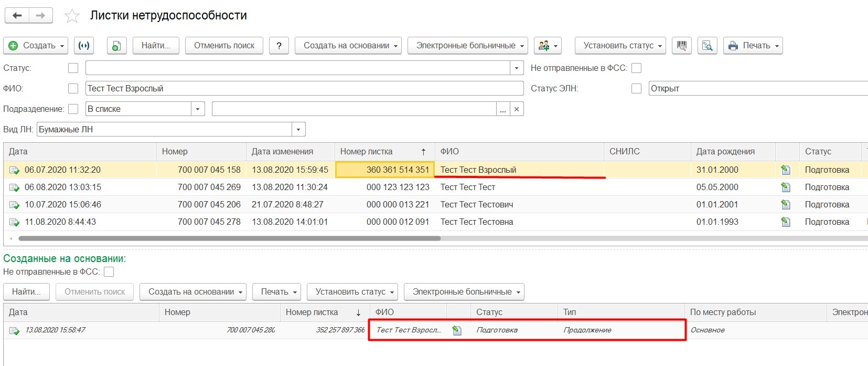The image size is (868, 366).
Task: Open the Статус combo box arrow
Action: coord(517,68)
